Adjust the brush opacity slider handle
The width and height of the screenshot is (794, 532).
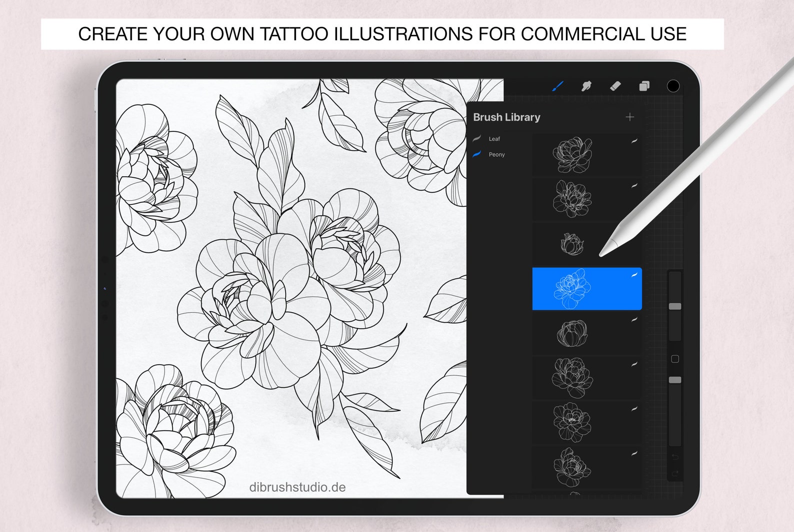(x=675, y=380)
